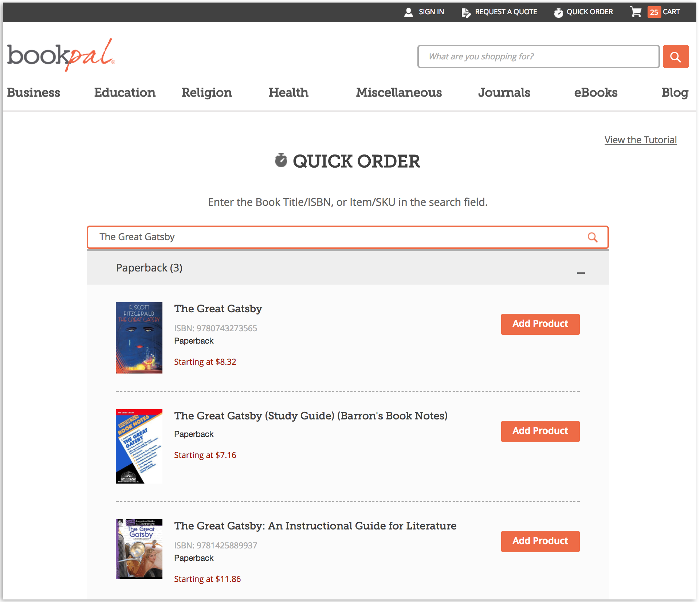
Task: Click the Quick Order stopwatch icon in top bar
Action: (x=558, y=12)
